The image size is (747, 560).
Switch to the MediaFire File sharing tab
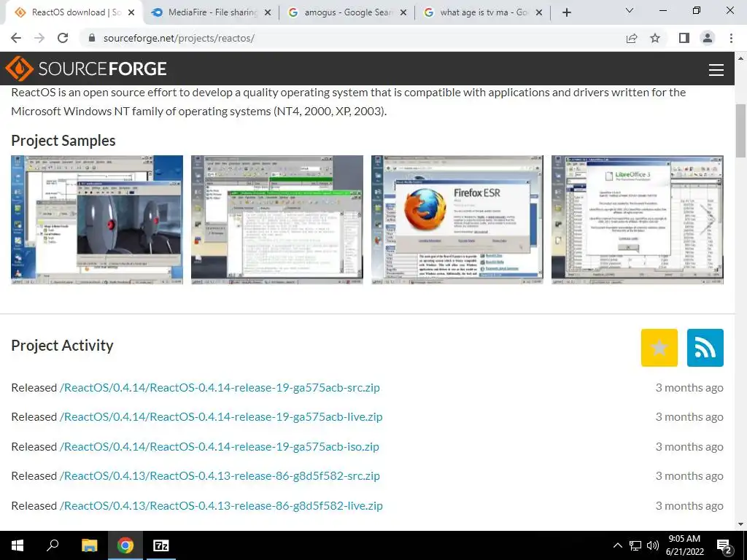click(211, 13)
